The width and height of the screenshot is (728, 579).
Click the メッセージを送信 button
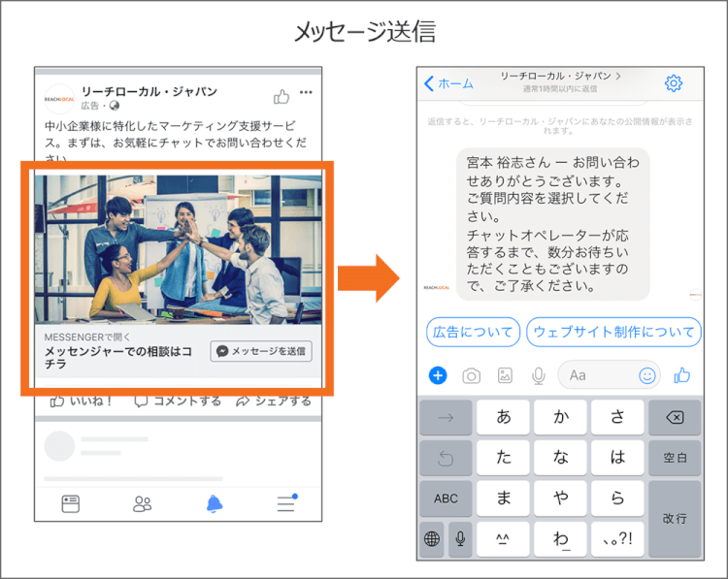261,351
